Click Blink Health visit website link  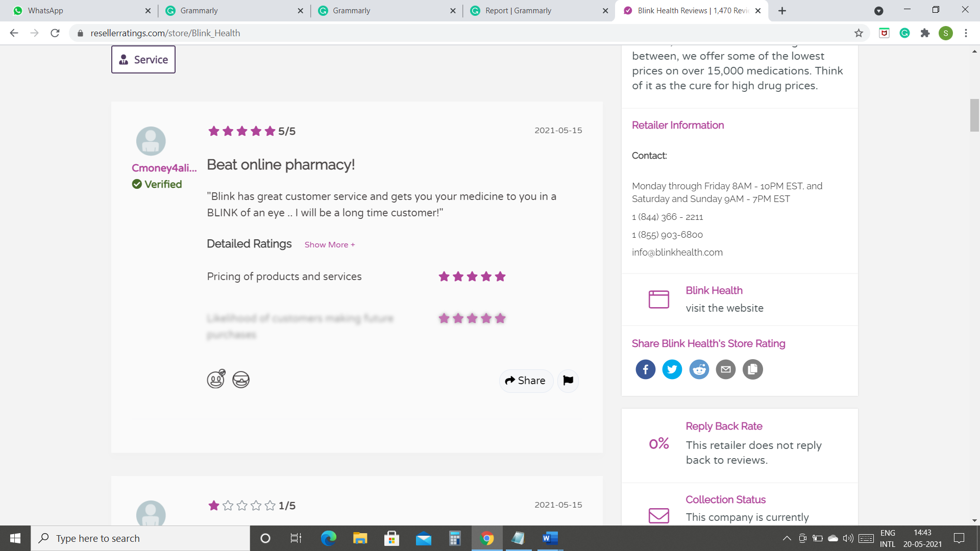[x=724, y=308]
